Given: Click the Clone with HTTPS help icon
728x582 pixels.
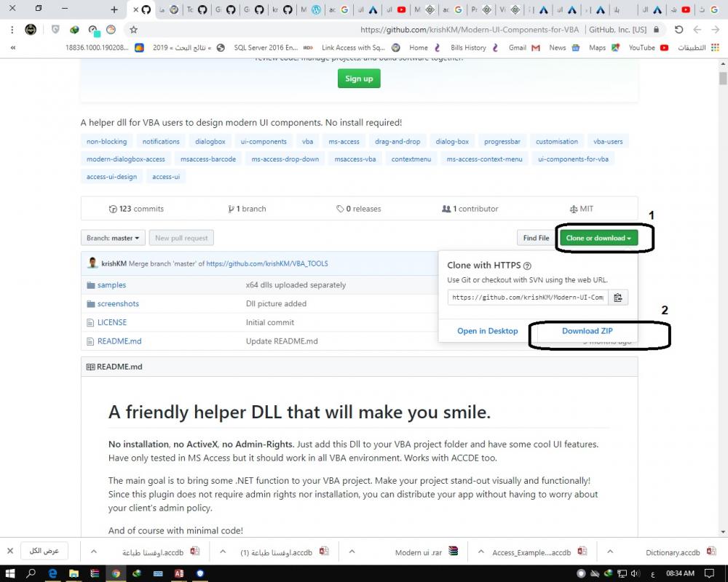Looking at the screenshot, I should pyautogui.click(x=527, y=266).
